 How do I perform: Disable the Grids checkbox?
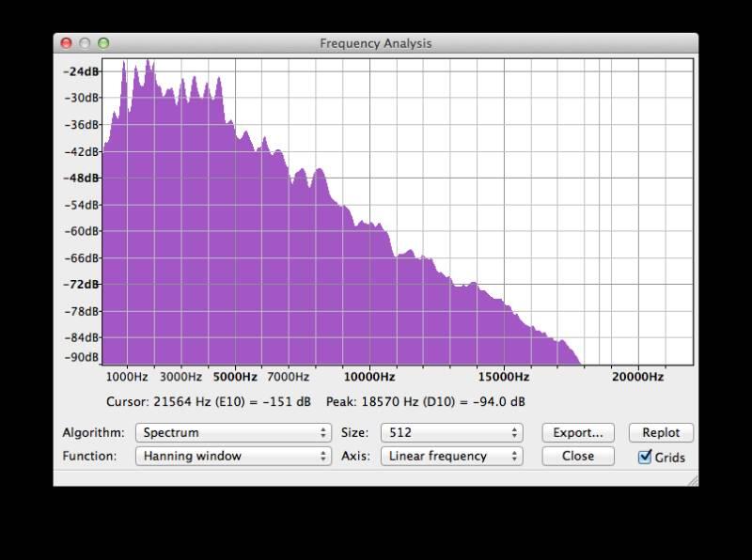(645, 458)
